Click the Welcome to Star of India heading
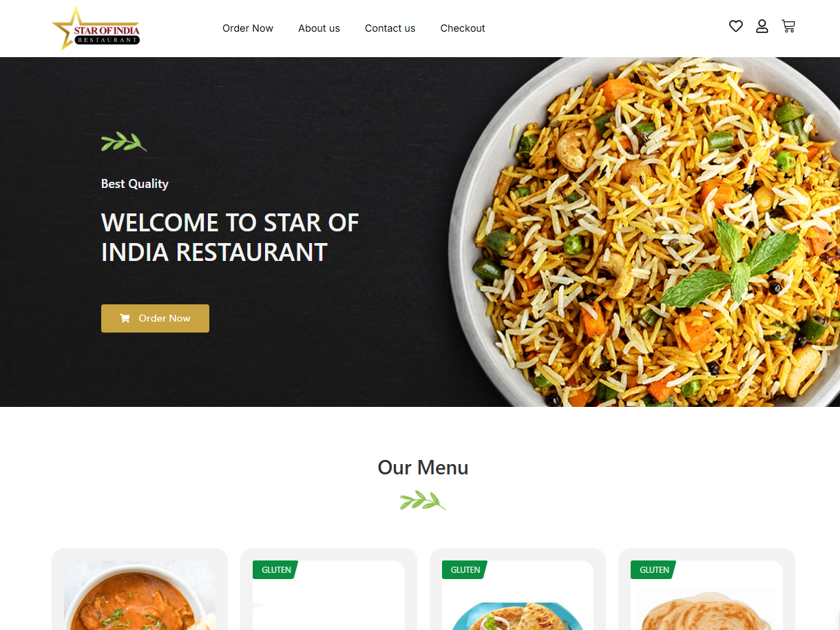This screenshot has height=630, width=840. [x=230, y=238]
